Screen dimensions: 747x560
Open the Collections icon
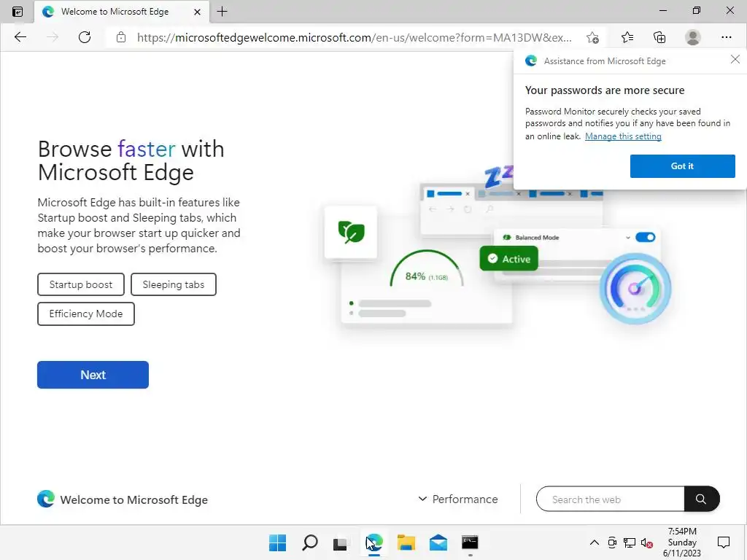[x=659, y=37]
